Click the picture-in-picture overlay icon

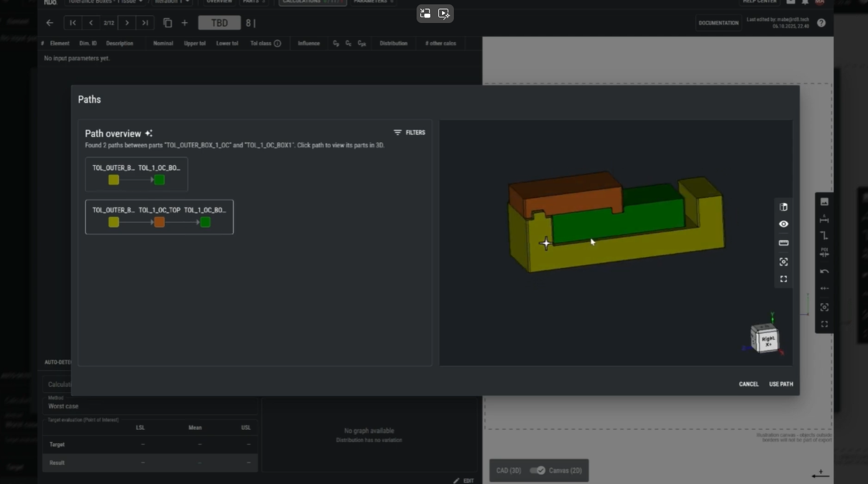(425, 13)
